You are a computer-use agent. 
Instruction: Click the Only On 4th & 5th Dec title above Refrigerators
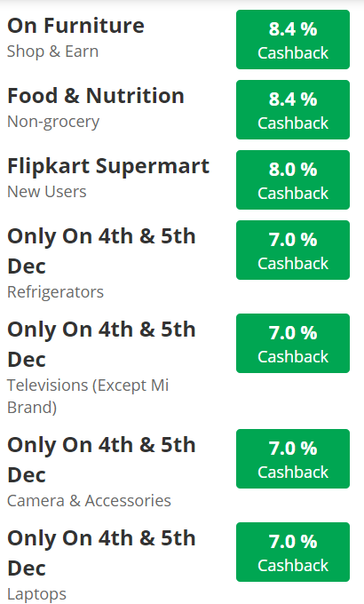pyautogui.click(x=102, y=251)
